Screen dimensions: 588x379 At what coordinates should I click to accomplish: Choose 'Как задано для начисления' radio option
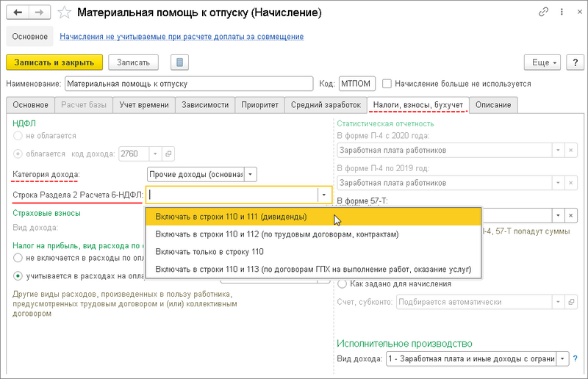pos(343,284)
